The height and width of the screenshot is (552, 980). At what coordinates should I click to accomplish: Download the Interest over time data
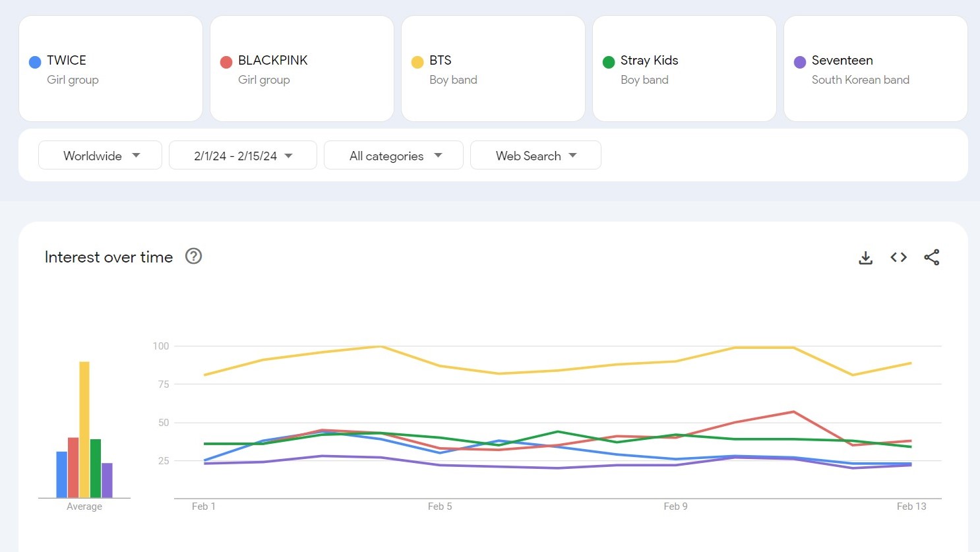(865, 258)
